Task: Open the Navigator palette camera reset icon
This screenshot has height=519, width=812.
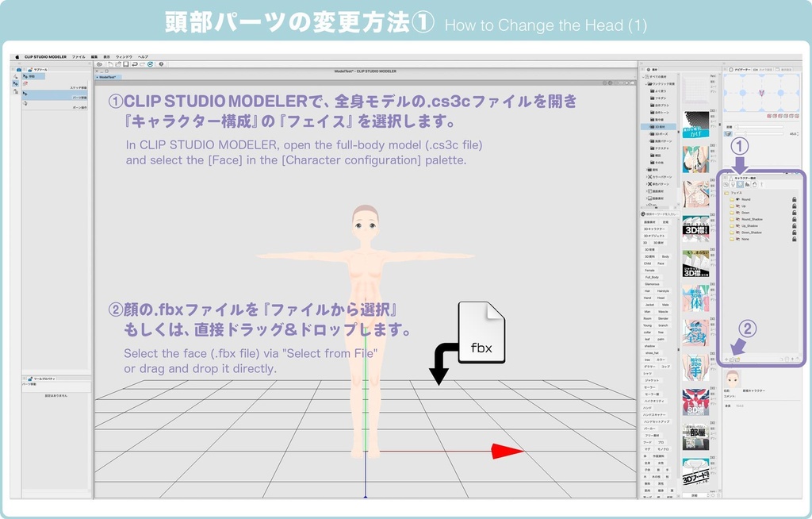Action: (x=769, y=115)
